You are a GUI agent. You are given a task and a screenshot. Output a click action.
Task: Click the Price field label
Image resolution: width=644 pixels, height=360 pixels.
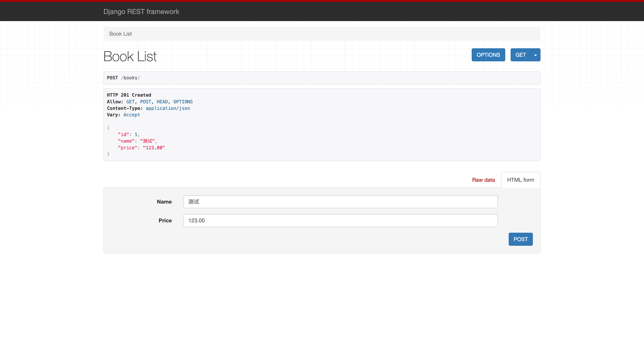tap(165, 220)
